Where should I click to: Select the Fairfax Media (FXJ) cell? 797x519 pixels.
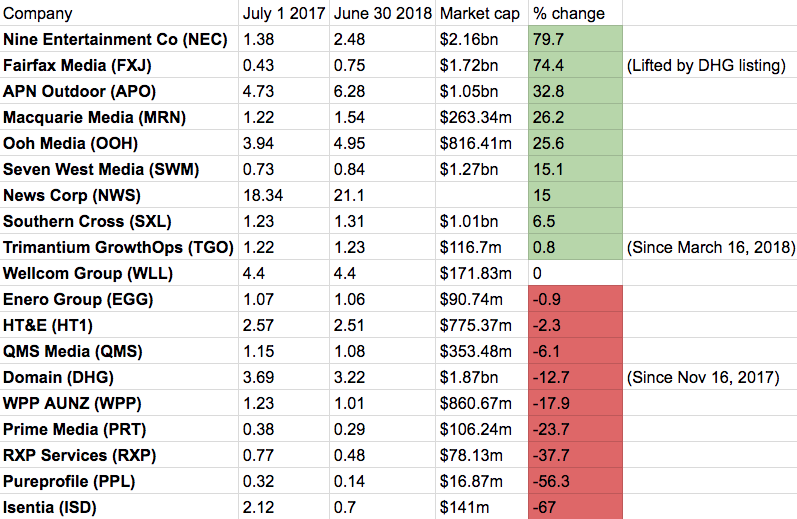pyautogui.click(x=120, y=66)
